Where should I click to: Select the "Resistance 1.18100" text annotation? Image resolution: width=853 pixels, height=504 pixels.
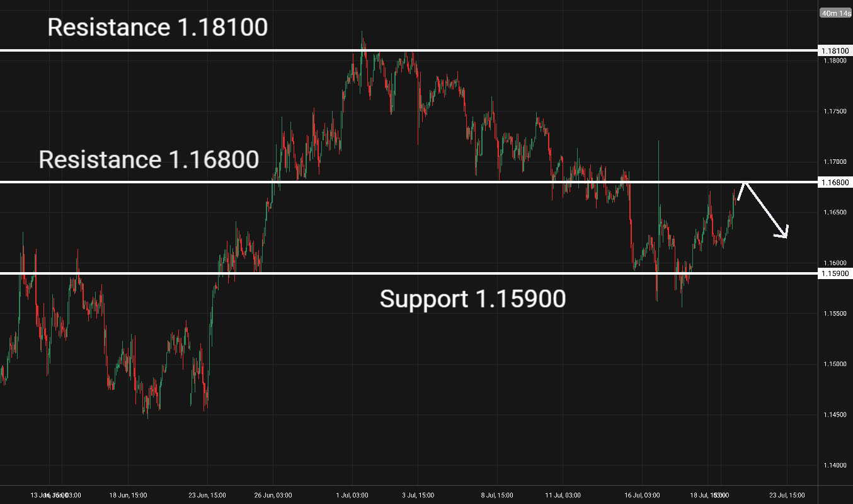pyautogui.click(x=158, y=28)
